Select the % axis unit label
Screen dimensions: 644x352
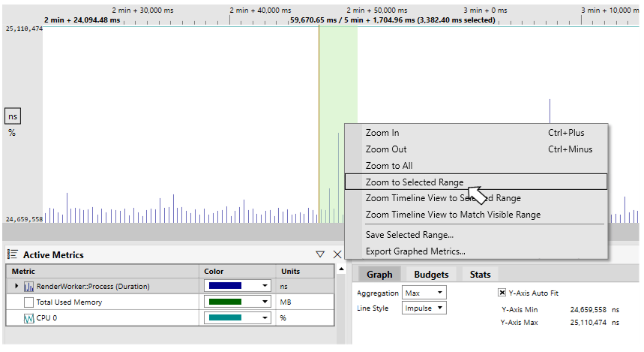coord(12,133)
